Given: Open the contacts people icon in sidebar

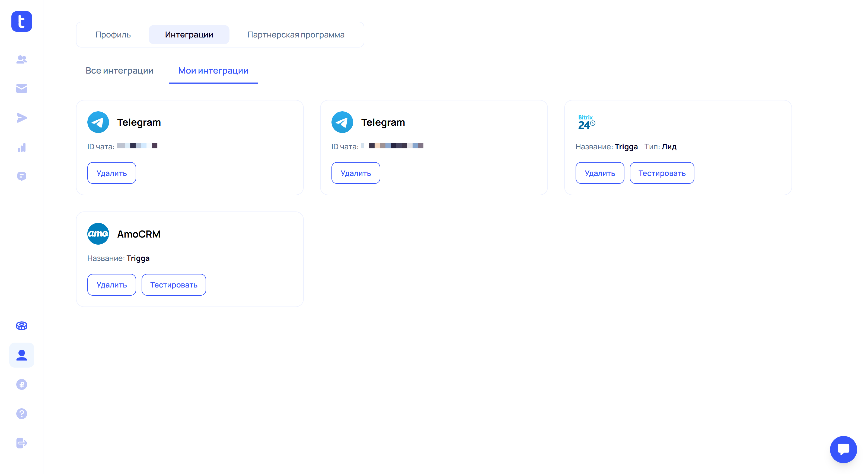Looking at the screenshot, I should tap(22, 59).
